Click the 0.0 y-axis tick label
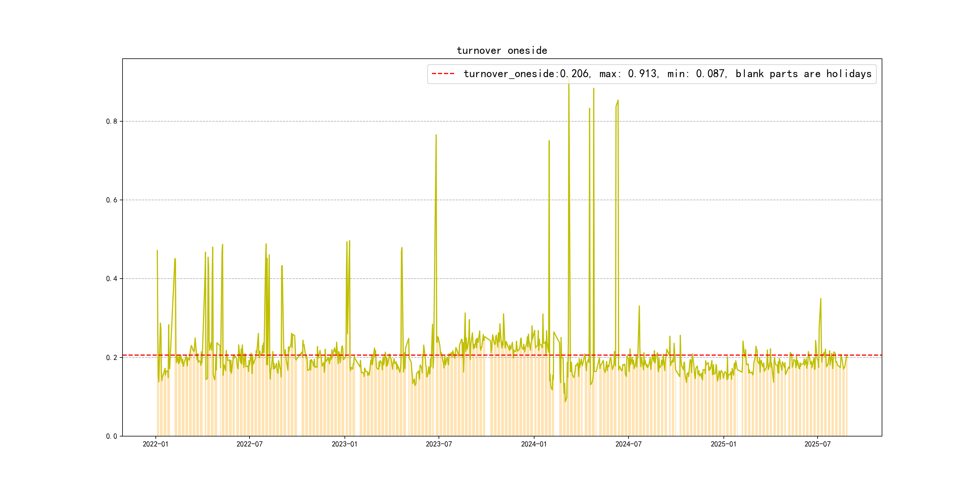Screen dimensions: 980x490 tap(112, 436)
